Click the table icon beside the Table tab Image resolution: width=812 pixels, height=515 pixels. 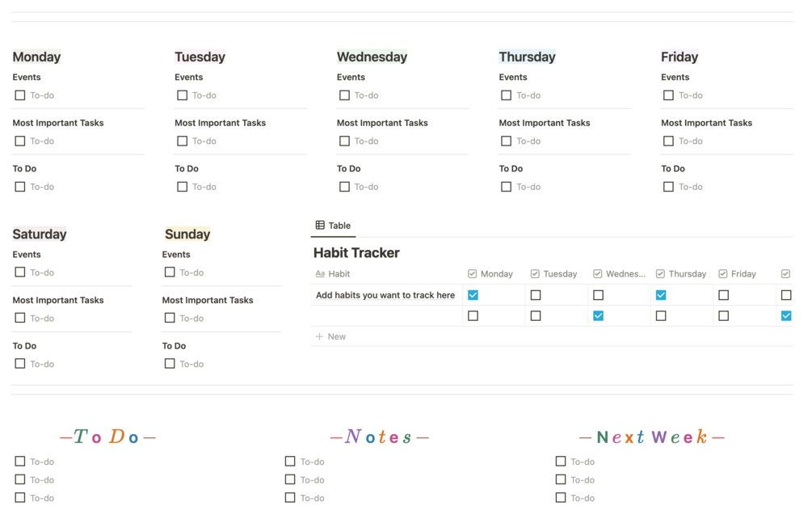pos(320,226)
